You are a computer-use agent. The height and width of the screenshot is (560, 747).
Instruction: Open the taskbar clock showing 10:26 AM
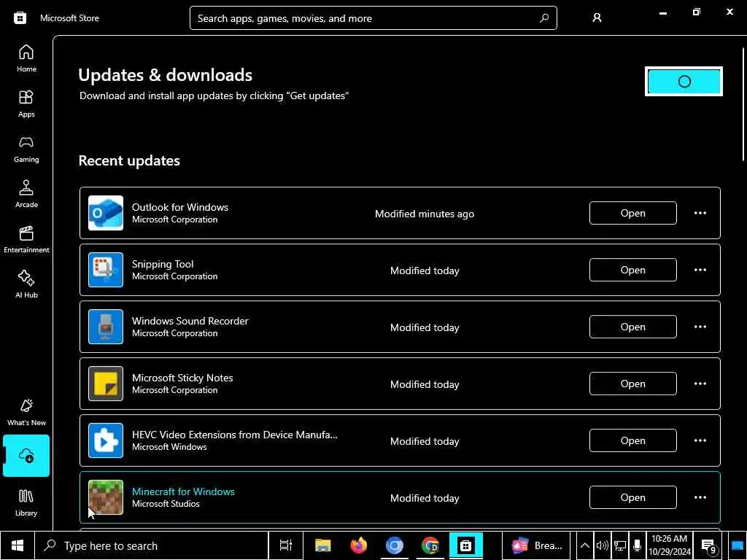[x=670, y=545]
